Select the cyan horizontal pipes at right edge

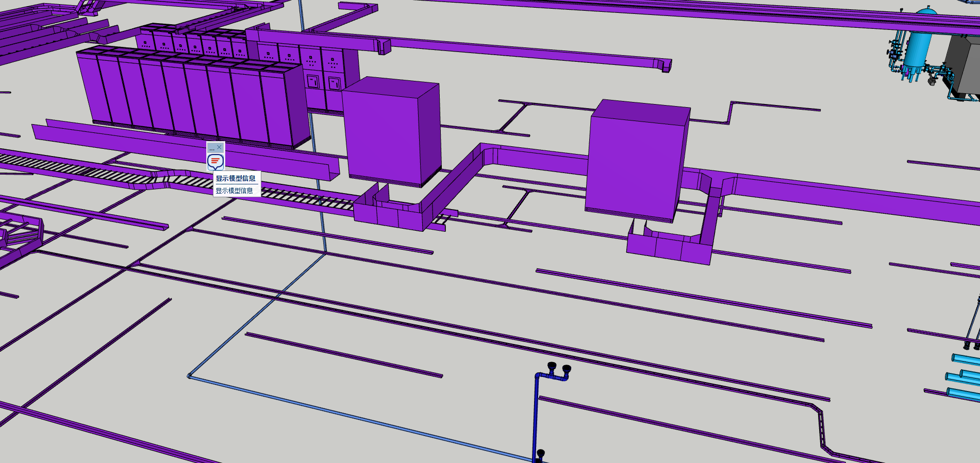(x=965, y=376)
